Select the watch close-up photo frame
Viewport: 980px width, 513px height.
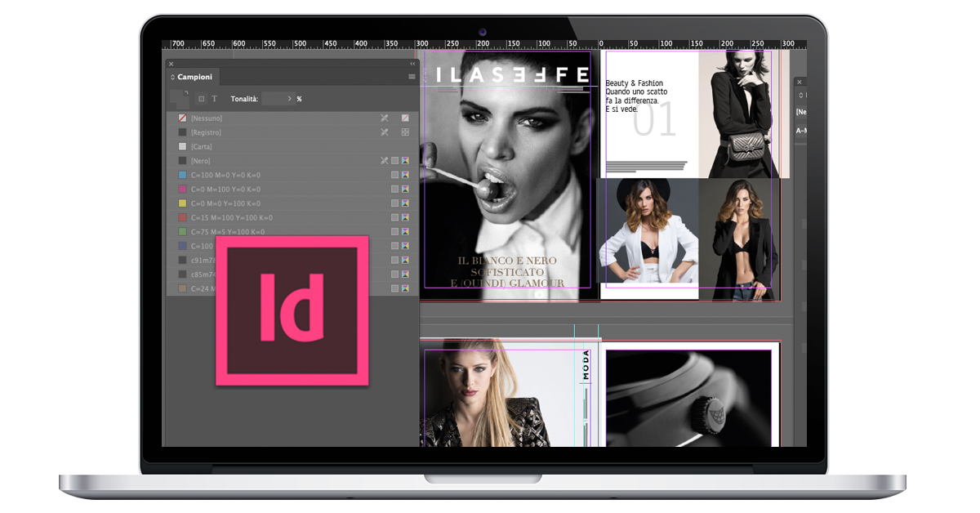pos(688,398)
